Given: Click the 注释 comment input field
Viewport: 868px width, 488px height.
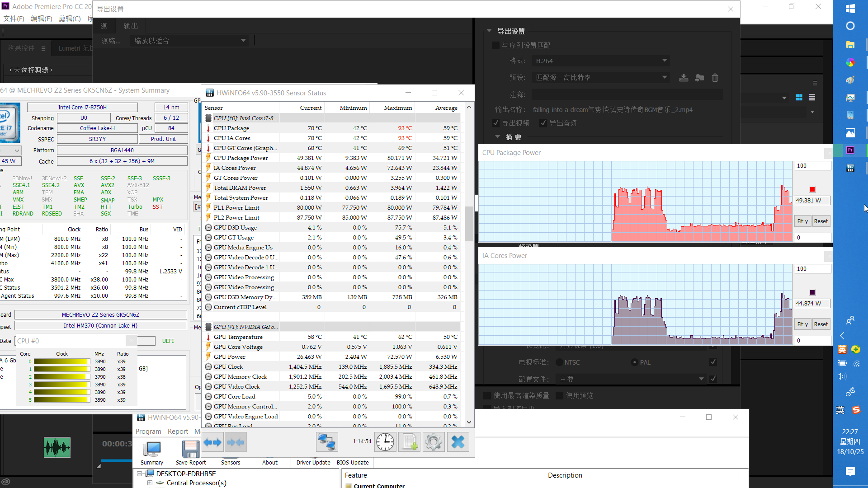Looking at the screenshot, I should pos(627,94).
